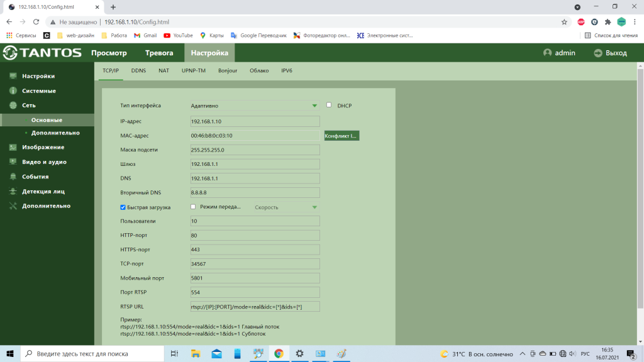
Task: Uncheck the Быстрая загрузка checkbox
Action: click(123, 207)
